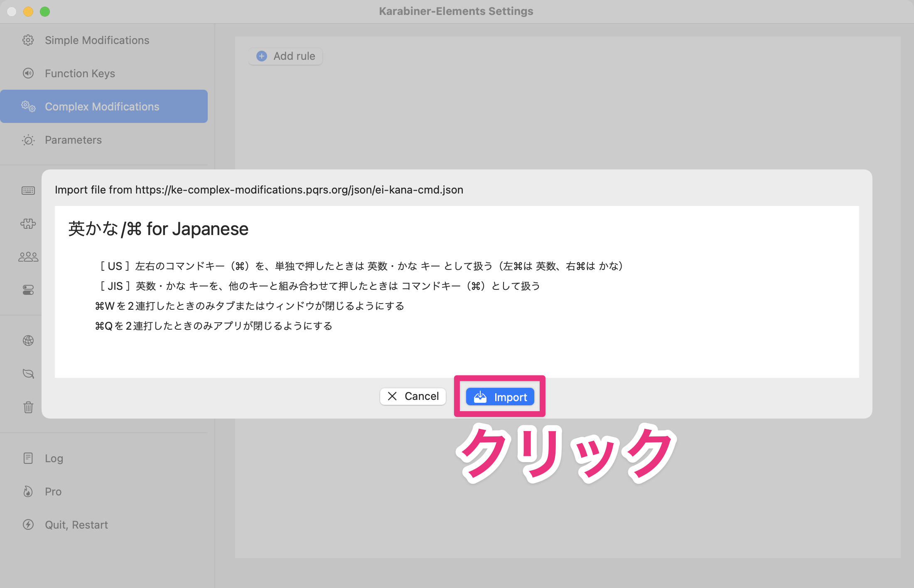Click the Import button in the dialog
This screenshot has width=914, height=588.
[500, 397]
